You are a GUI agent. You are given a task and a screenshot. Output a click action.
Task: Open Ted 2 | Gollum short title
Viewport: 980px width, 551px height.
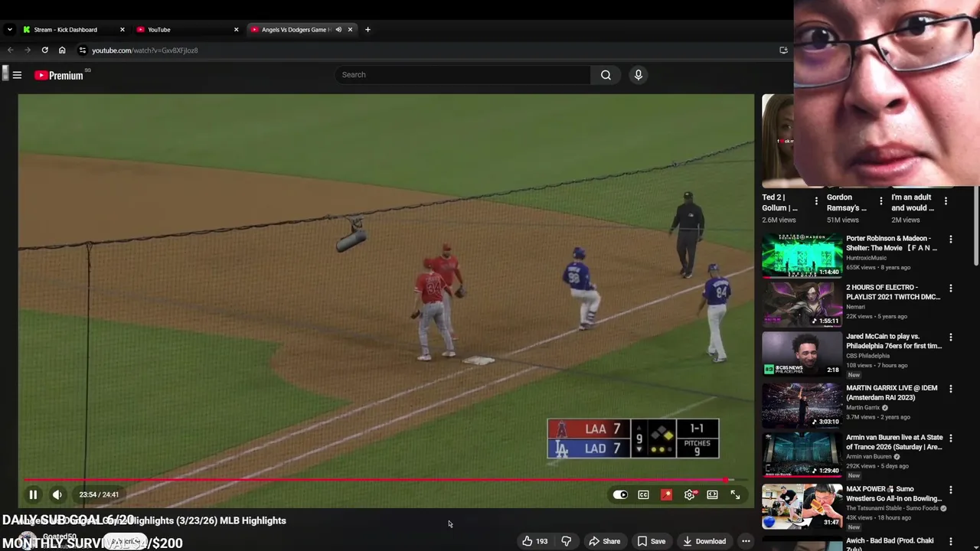coord(780,203)
